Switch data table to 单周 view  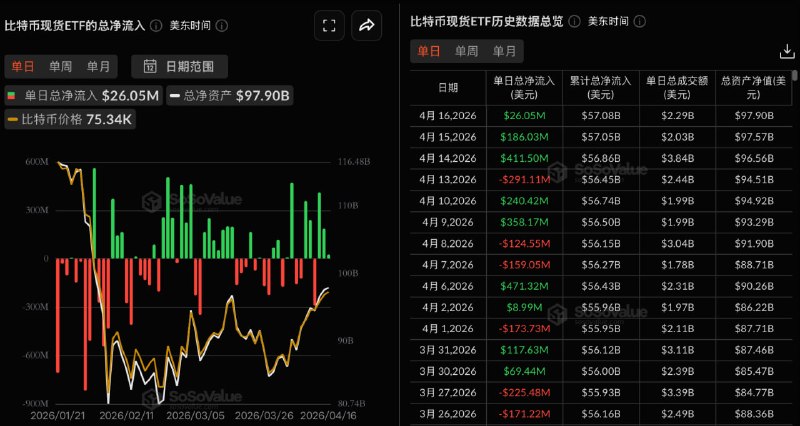point(466,51)
